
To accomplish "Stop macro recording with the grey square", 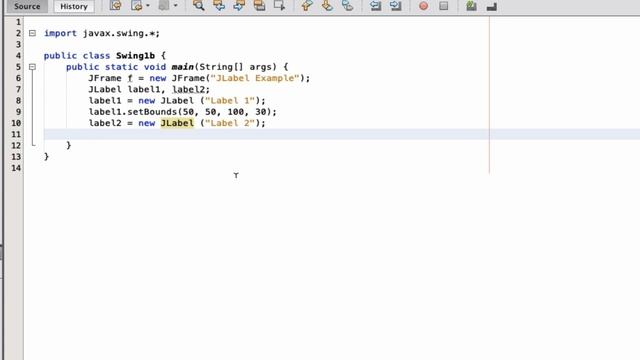I will 444,6.
